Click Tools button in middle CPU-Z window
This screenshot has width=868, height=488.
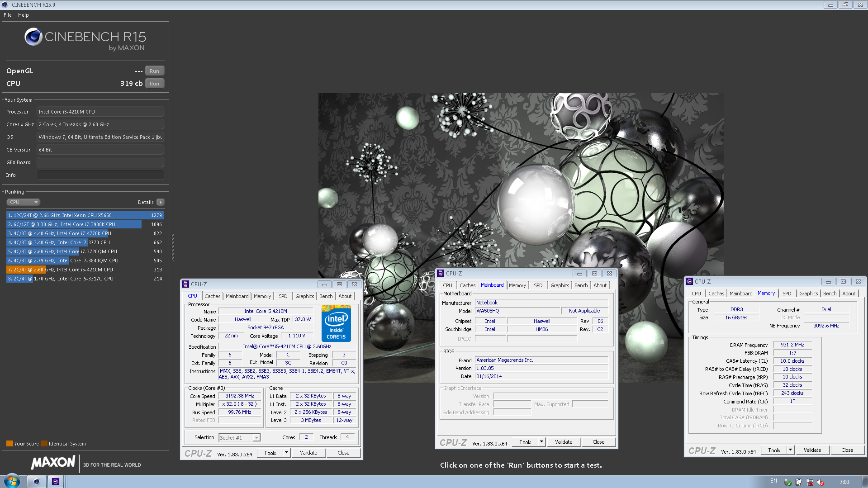click(525, 442)
